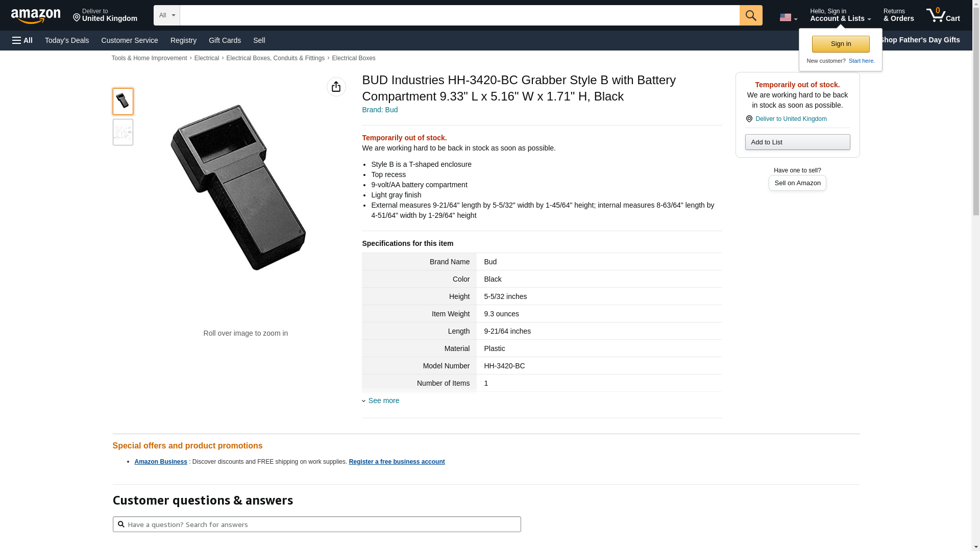Click the search magnifier button

[x=750, y=15]
